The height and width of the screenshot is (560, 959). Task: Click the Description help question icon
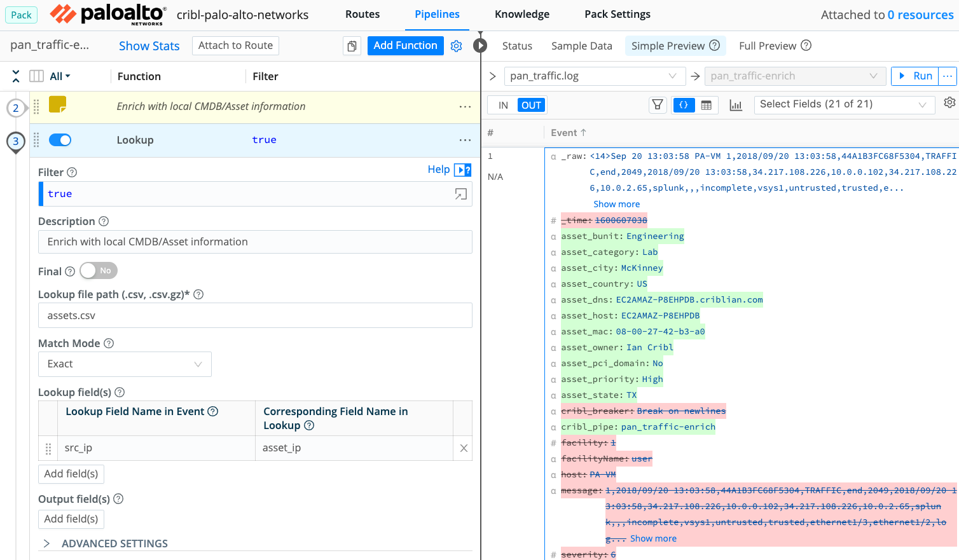coord(104,221)
